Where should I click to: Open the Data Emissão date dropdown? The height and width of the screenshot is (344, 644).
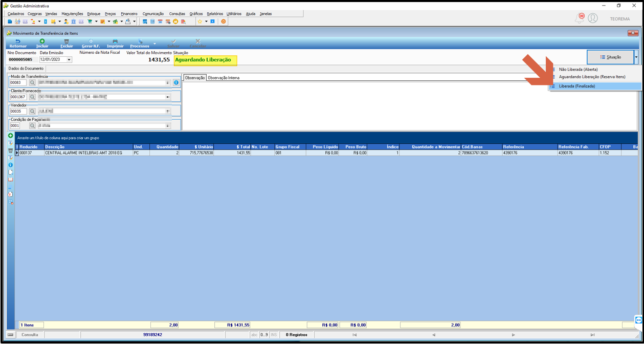tap(69, 59)
